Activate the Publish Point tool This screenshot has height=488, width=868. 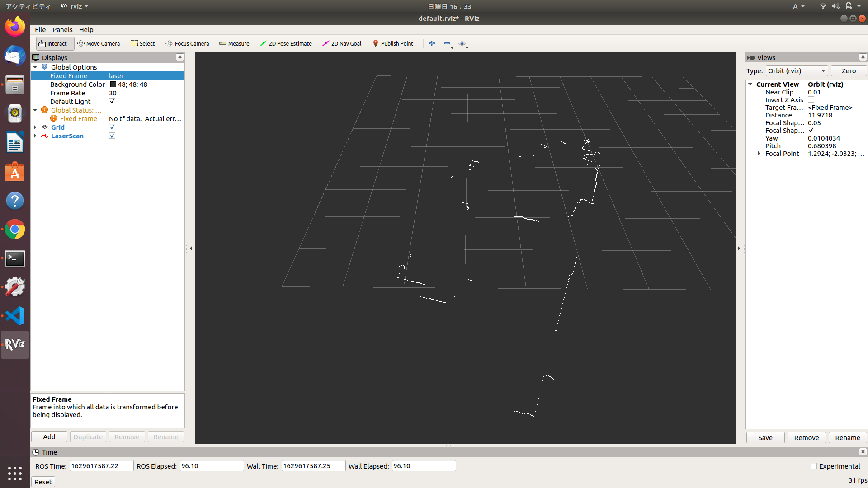point(393,43)
